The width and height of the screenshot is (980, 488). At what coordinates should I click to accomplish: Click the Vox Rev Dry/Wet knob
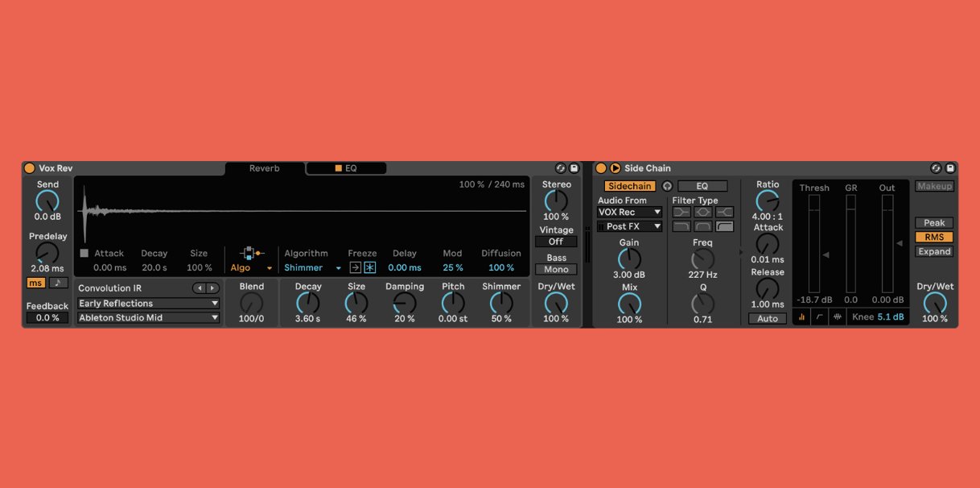[556, 303]
